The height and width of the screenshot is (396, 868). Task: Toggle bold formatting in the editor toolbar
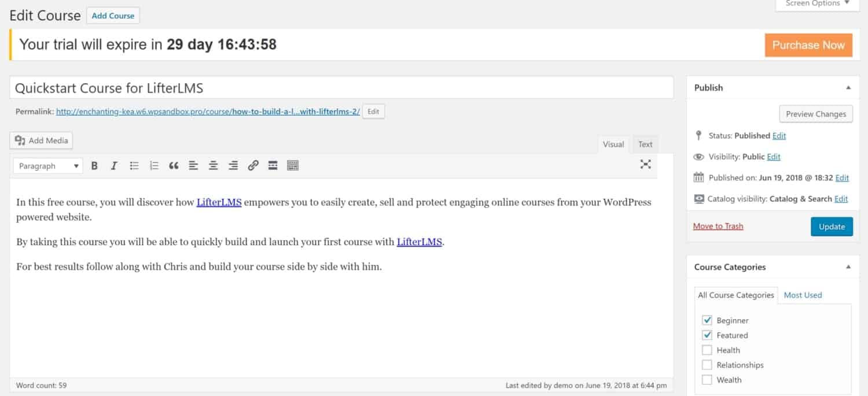[94, 166]
